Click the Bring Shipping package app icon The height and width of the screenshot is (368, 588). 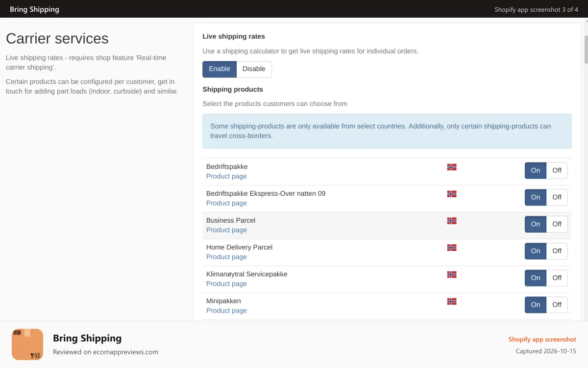(x=27, y=344)
